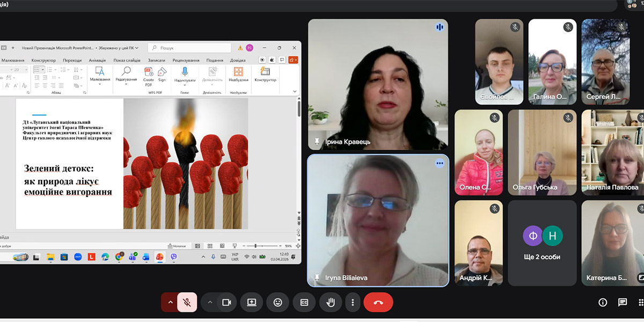Viewport: 644px width, 322px height.
Task: Click the record button in PowerPoint header
Action: tap(262, 60)
